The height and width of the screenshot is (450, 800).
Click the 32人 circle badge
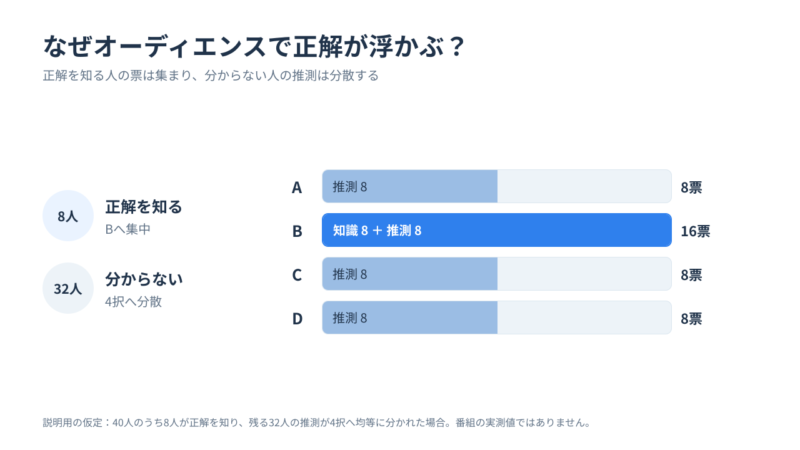point(68,288)
